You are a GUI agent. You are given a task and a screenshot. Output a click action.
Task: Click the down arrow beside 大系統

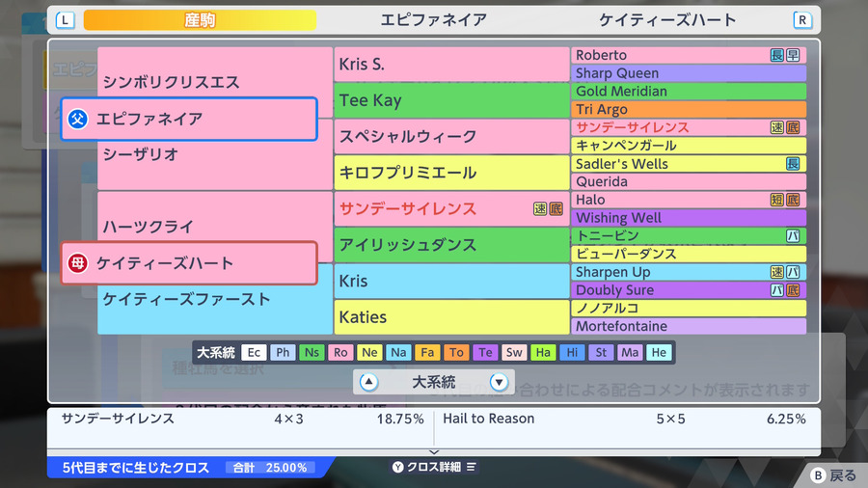coord(499,382)
